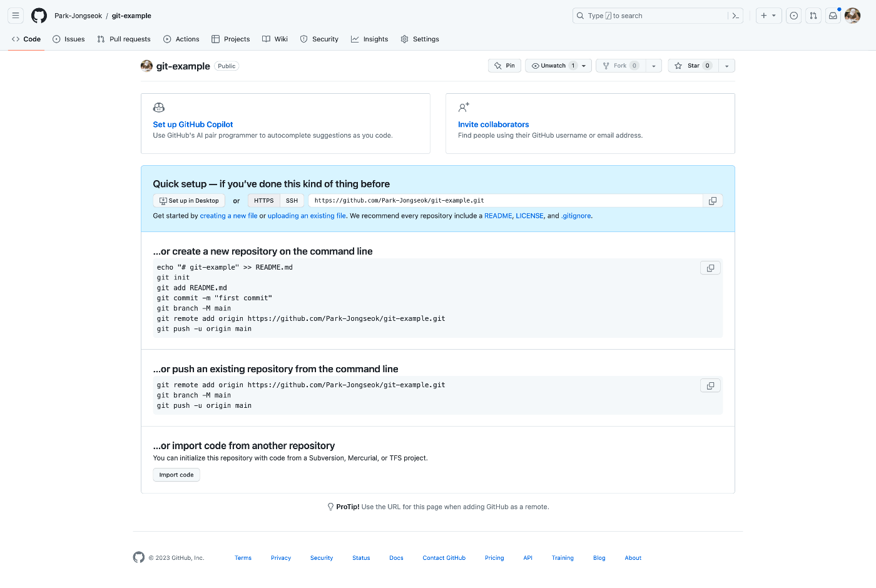Click Park-Jongseok in the breadcrumb
This screenshot has height=588, width=876.
pyautogui.click(x=78, y=16)
